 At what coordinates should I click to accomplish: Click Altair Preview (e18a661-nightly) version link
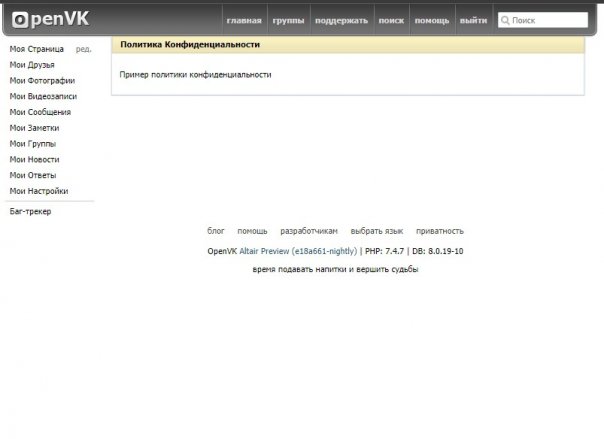299,251
